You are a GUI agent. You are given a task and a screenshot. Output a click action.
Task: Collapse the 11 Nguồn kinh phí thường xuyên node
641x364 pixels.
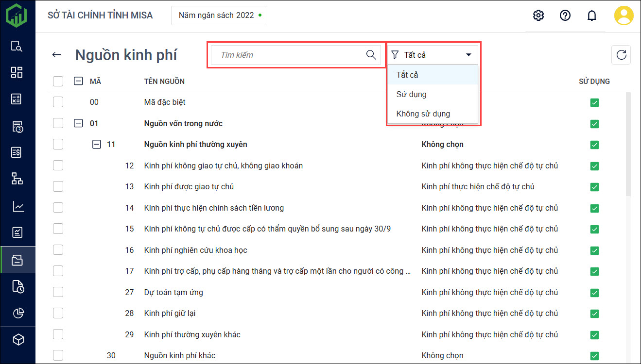pyautogui.click(x=97, y=144)
